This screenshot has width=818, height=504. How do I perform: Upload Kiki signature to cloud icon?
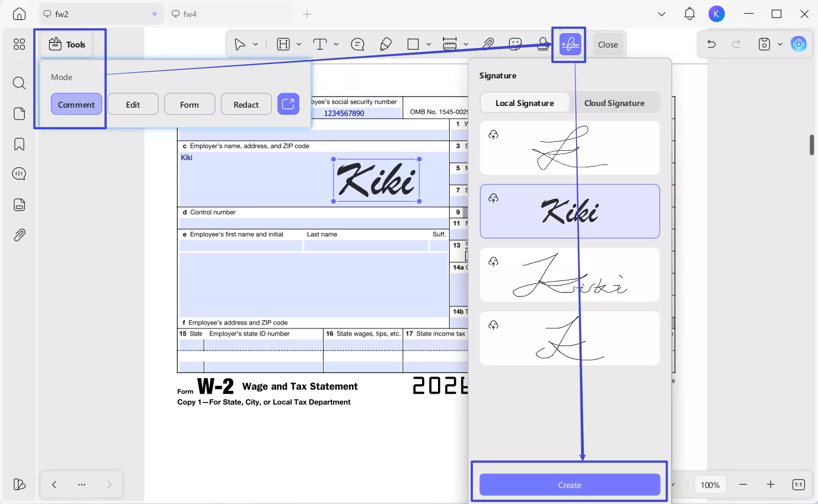(494, 198)
